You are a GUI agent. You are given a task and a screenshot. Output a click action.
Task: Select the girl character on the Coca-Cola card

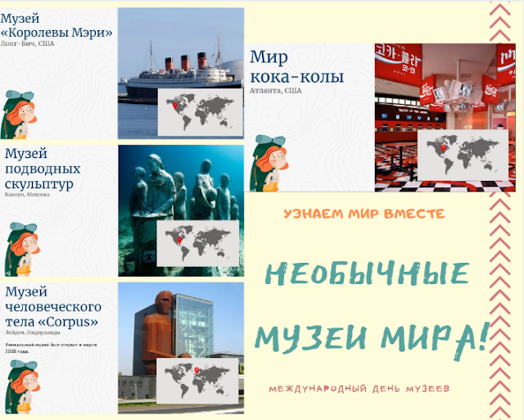pyautogui.click(x=269, y=163)
